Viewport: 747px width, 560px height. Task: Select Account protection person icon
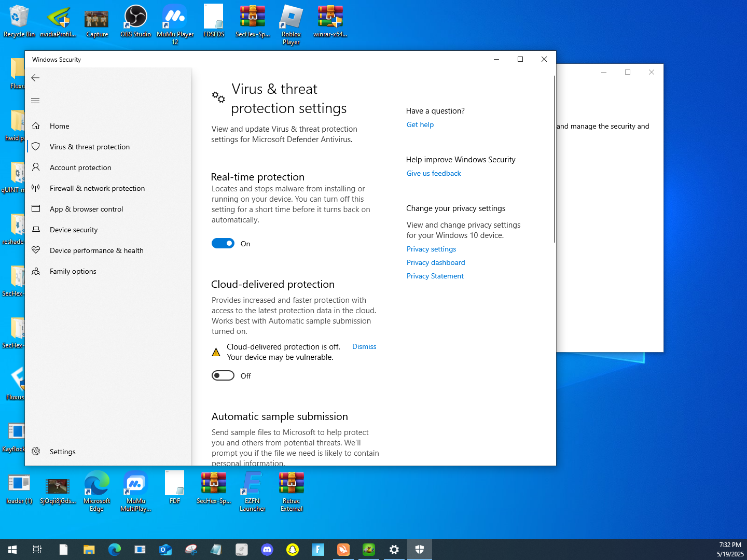(36, 167)
